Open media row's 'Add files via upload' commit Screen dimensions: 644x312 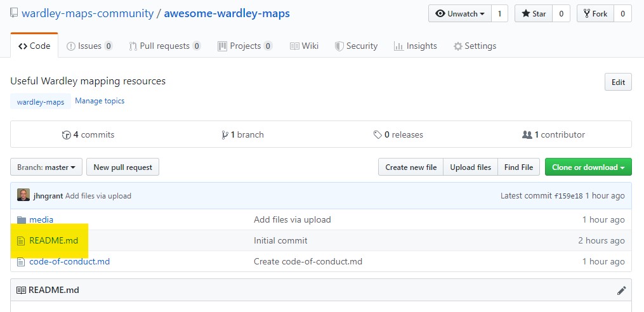tap(292, 219)
